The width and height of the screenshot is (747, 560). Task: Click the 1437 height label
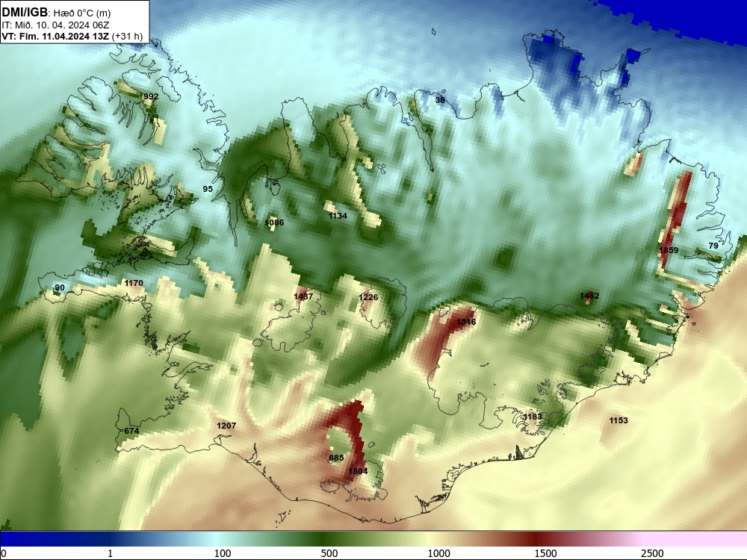pyautogui.click(x=303, y=296)
